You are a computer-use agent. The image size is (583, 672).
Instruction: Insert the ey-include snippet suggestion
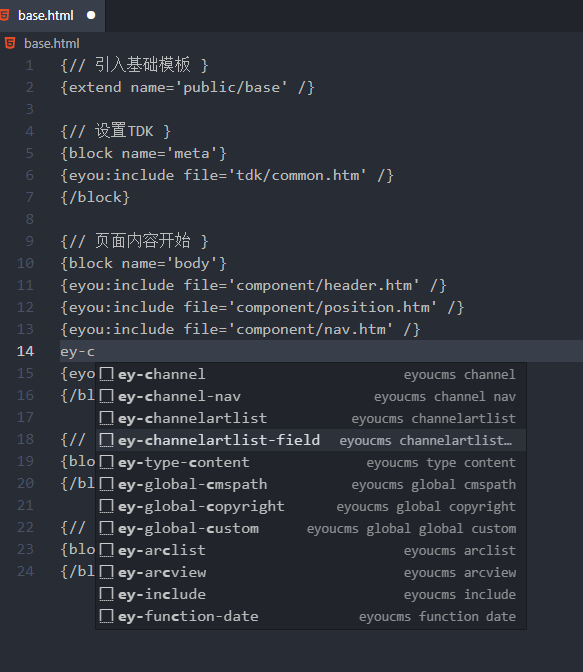pyautogui.click(x=311, y=594)
